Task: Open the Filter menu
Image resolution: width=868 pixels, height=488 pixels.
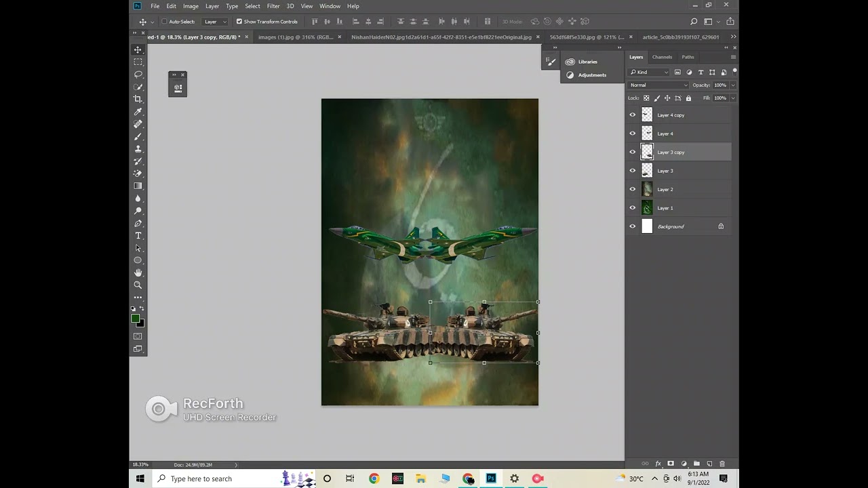Action: [273, 6]
